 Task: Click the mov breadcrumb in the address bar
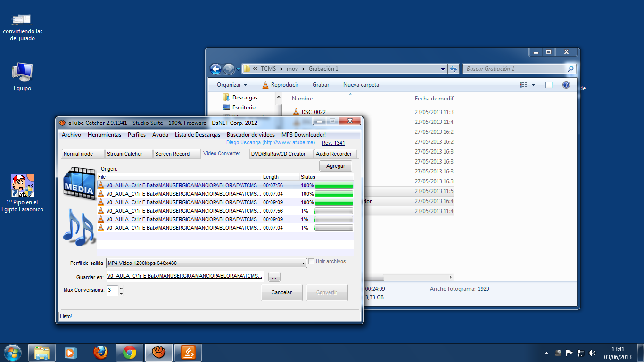click(292, 69)
